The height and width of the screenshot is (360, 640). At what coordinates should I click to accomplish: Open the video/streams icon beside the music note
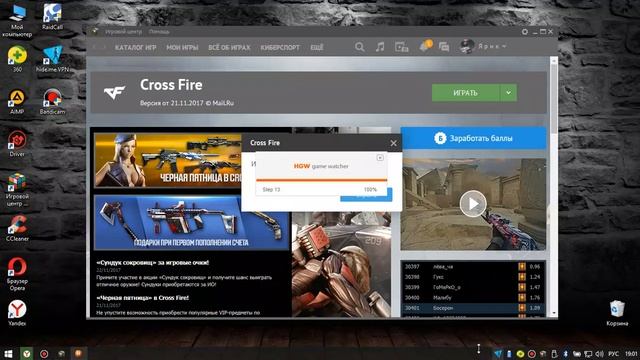point(402,47)
